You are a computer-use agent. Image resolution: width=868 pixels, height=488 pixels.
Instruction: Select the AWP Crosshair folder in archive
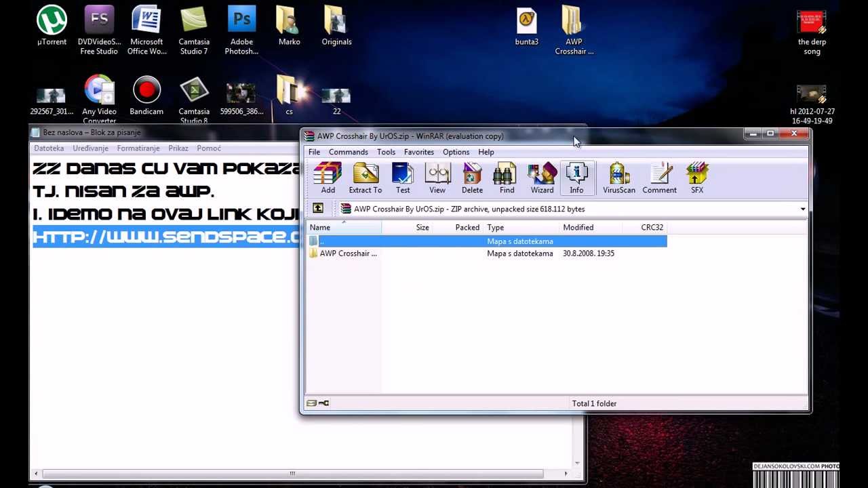click(347, 253)
